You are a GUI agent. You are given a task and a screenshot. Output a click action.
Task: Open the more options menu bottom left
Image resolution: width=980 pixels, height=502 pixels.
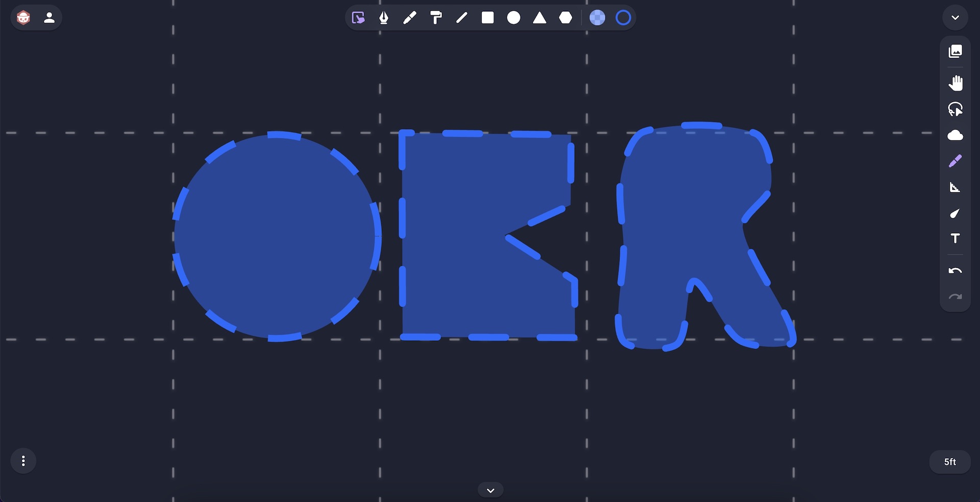[23, 461]
